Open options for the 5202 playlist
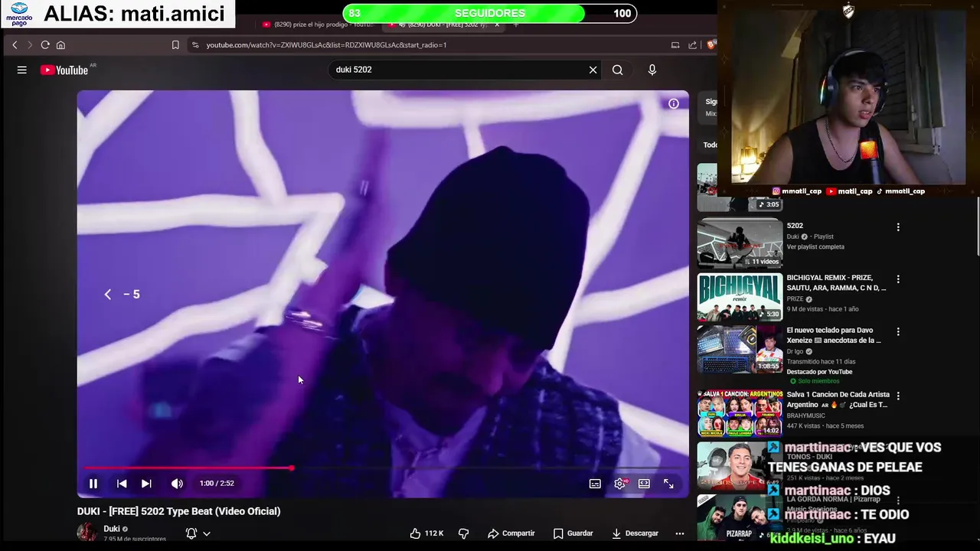This screenshot has width=980, height=551. 898,227
